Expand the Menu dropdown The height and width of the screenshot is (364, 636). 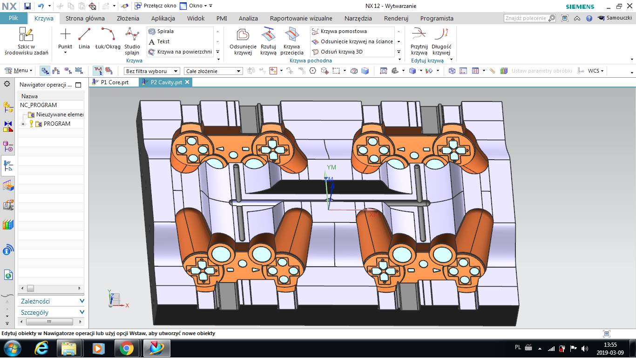point(19,71)
